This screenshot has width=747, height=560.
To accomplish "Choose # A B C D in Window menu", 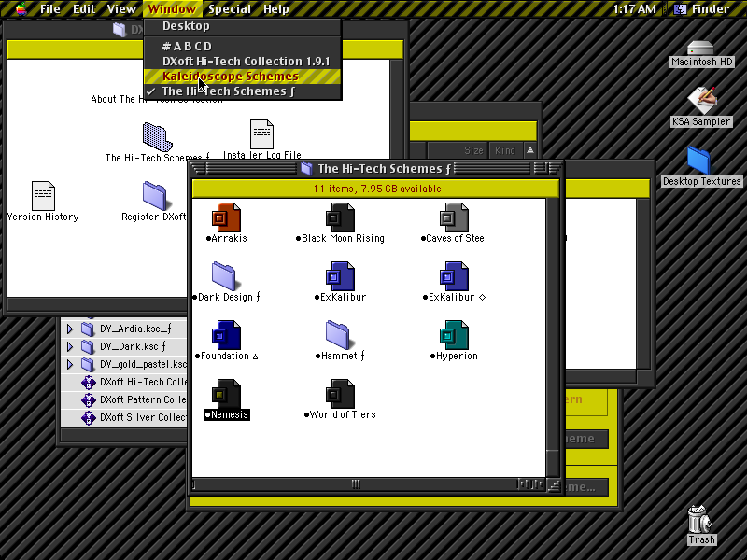I will click(243, 46).
